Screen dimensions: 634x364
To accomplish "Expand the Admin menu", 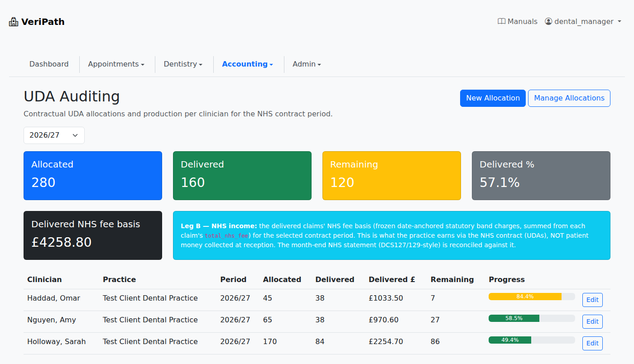I will coord(307,64).
